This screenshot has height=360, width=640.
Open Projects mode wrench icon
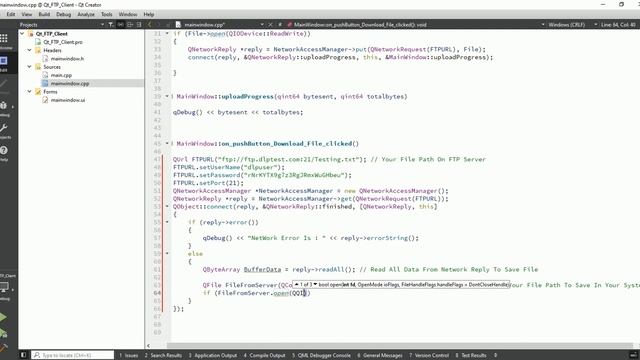4,129
